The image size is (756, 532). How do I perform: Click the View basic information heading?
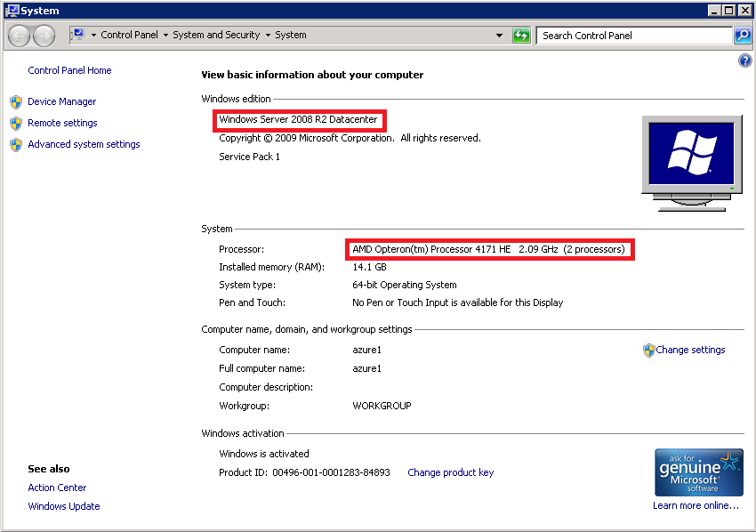[x=312, y=75]
